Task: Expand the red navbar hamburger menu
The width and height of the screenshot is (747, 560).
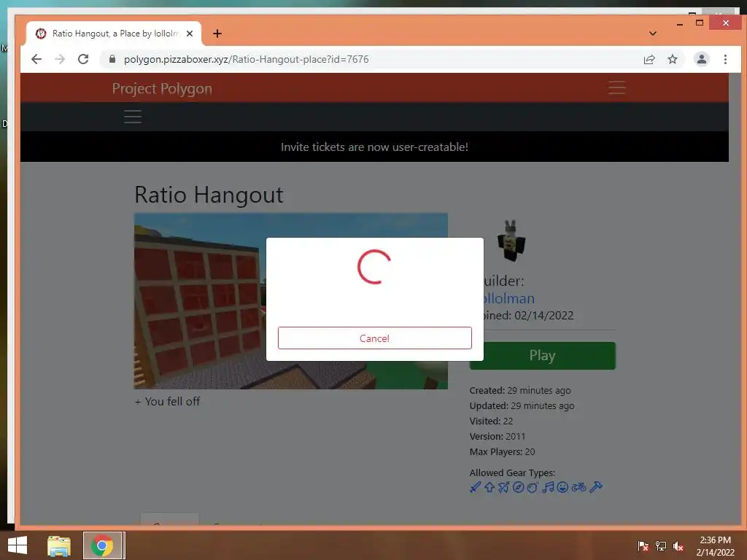Action: (x=617, y=87)
